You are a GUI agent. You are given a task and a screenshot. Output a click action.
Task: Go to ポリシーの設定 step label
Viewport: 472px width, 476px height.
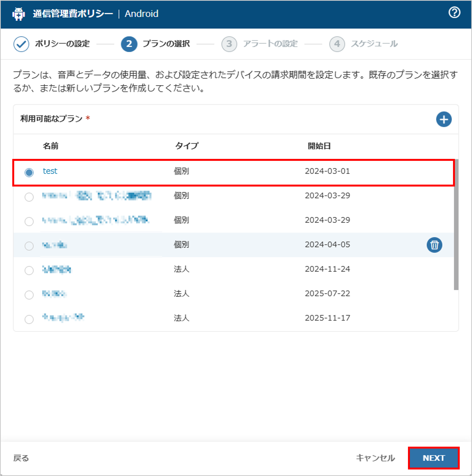[x=62, y=44]
